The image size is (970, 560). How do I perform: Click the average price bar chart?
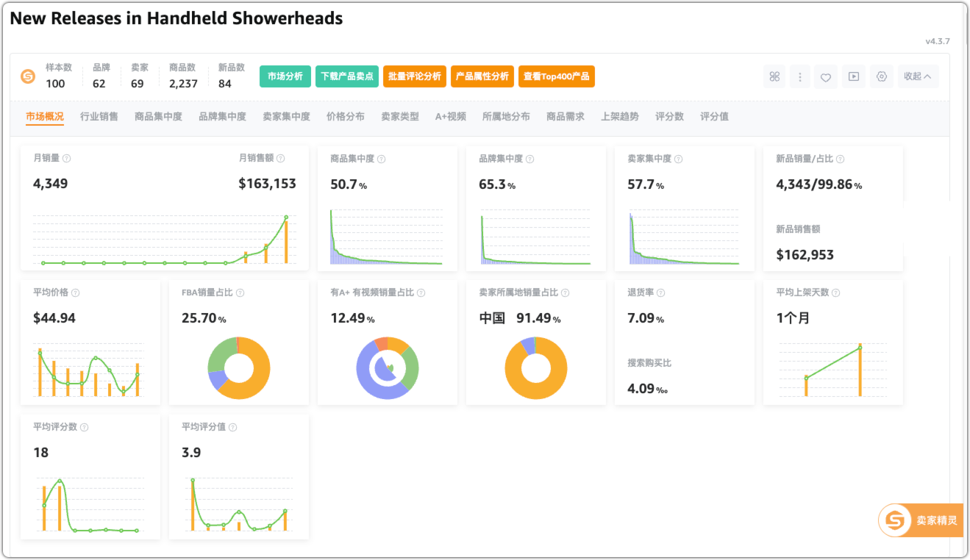pyautogui.click(x=88, y=371)
